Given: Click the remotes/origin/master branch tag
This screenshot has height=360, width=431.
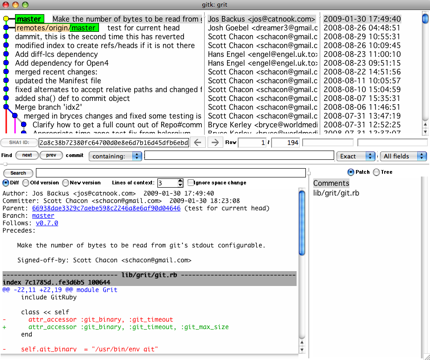Looking at the screenshot, I should click(57, 28).
